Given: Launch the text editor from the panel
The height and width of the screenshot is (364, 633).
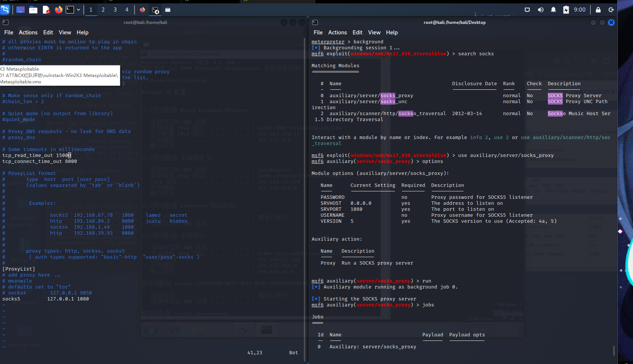Looking at the screenshot, I should 46,10.
